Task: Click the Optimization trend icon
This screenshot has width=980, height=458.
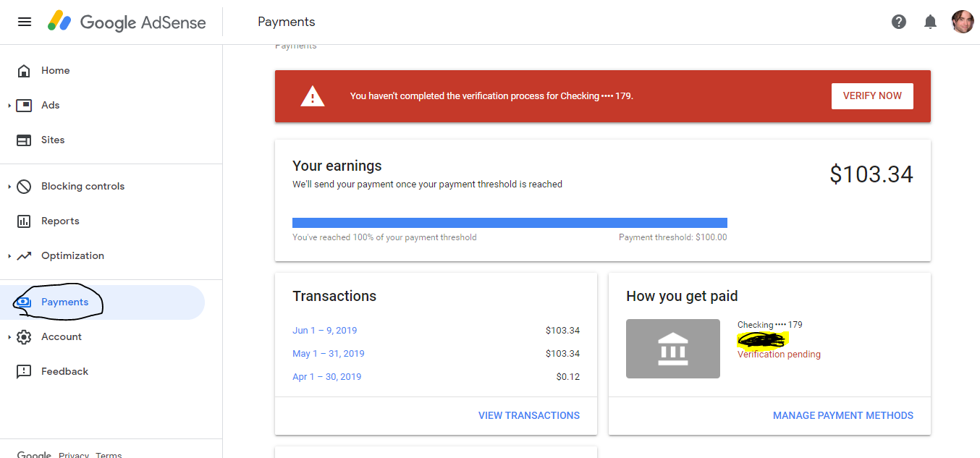Action: point(24,255)
